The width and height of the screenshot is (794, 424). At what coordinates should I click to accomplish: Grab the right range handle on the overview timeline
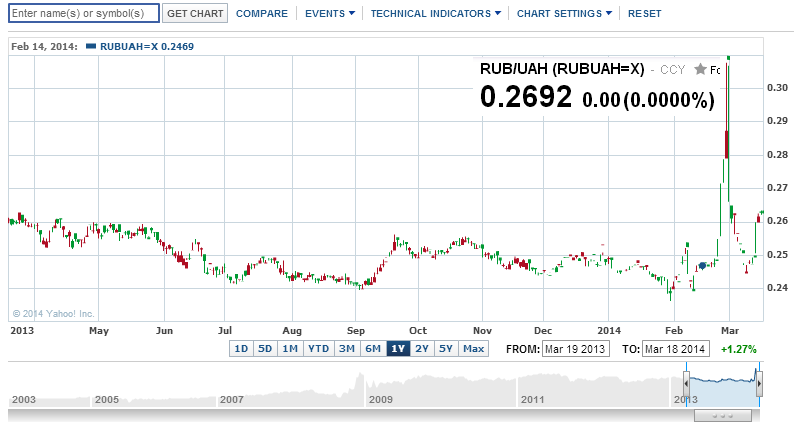coord(759,381)
